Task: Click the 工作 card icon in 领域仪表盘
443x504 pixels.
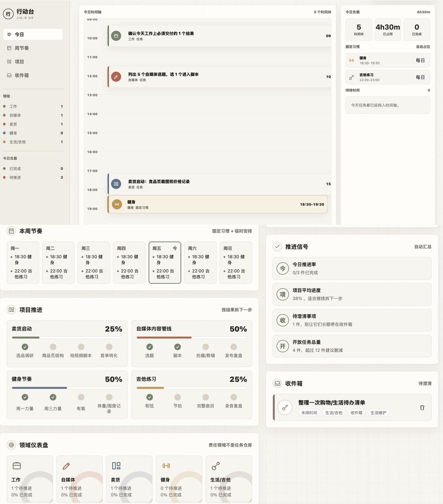Action: tap(17, 466)
